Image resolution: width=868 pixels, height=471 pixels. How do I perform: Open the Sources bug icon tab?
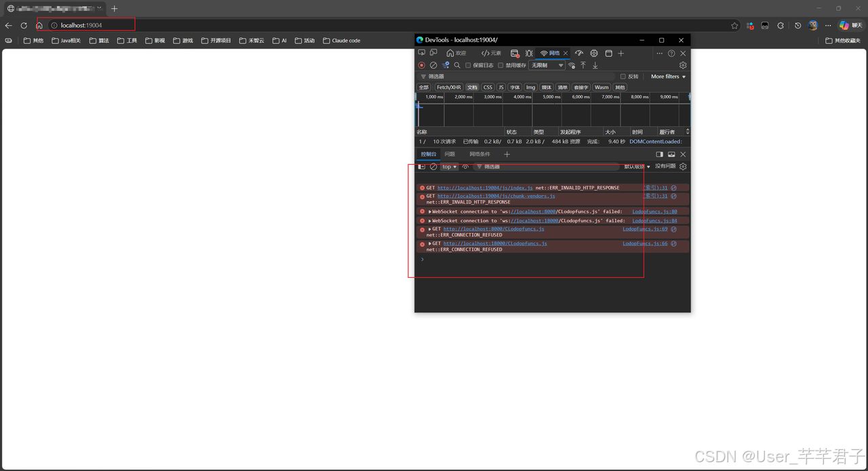529,53
